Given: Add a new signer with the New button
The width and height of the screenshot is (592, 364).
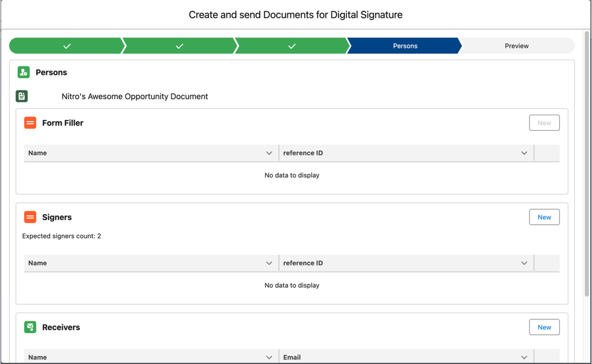Looking at the screenshot, I should (x=544, y=217).
